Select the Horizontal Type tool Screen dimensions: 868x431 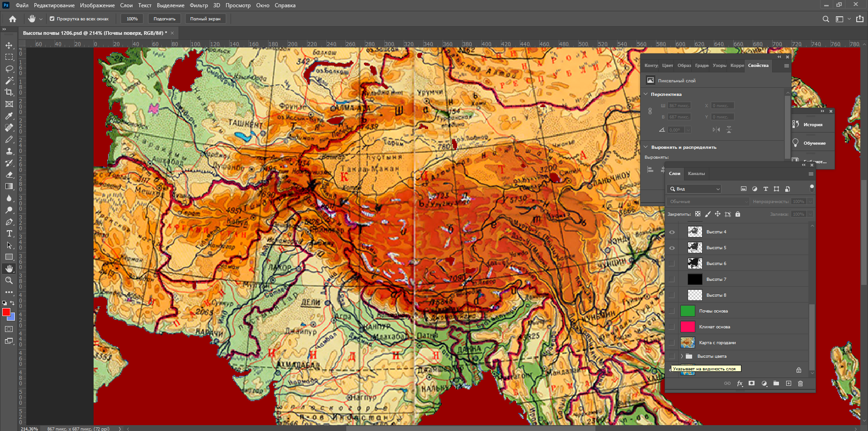9,233
